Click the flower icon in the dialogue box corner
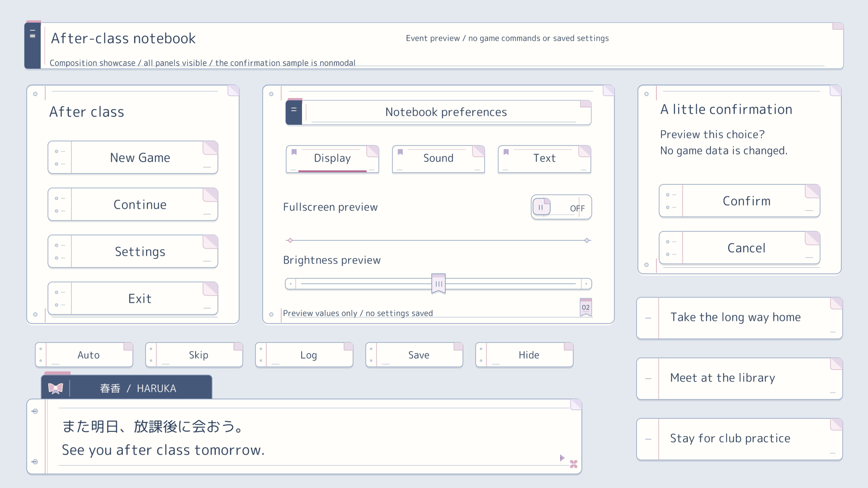The image size is (868, 488). point(574,464)
